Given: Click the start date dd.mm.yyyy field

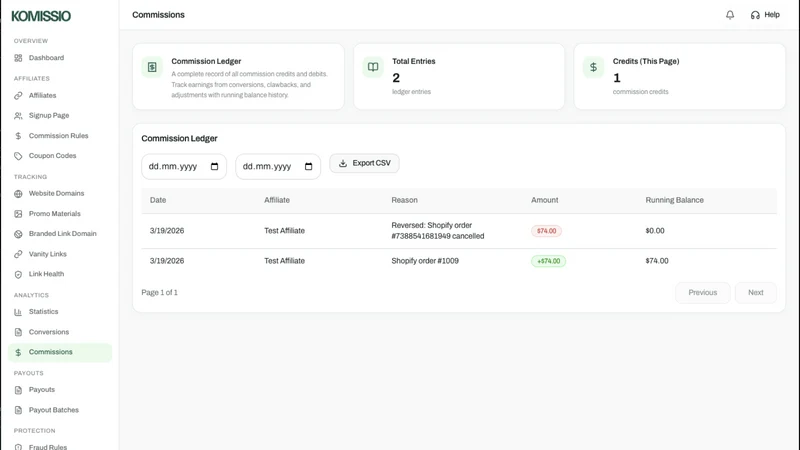Looking at the screenshot, I should pyautogui.click(x=184, y=166).
